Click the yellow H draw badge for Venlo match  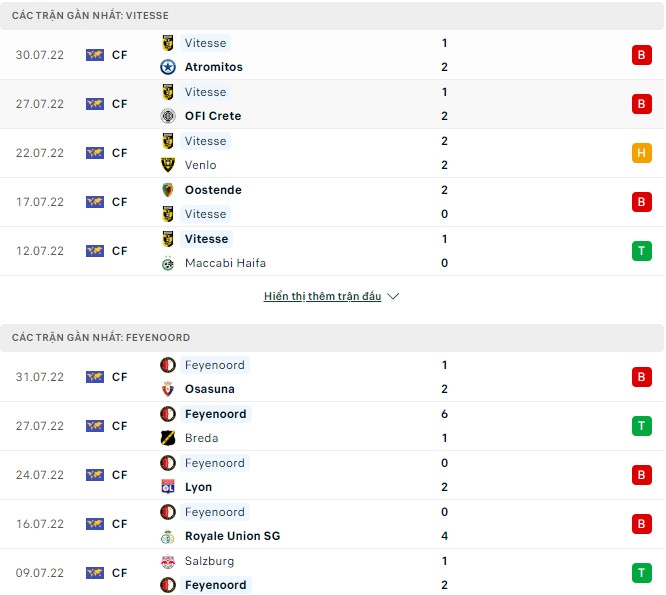[x=640, y=153]
